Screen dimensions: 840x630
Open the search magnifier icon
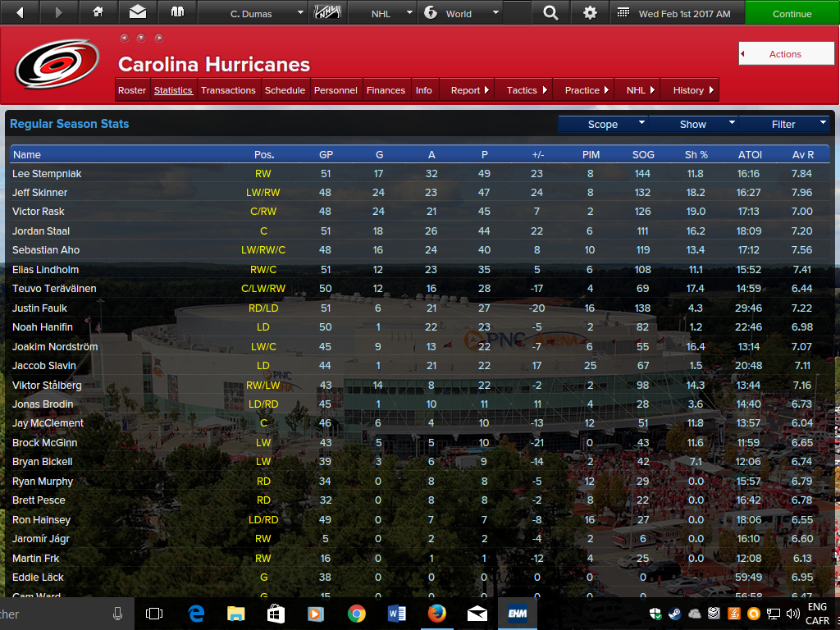(x=550, y=12)
